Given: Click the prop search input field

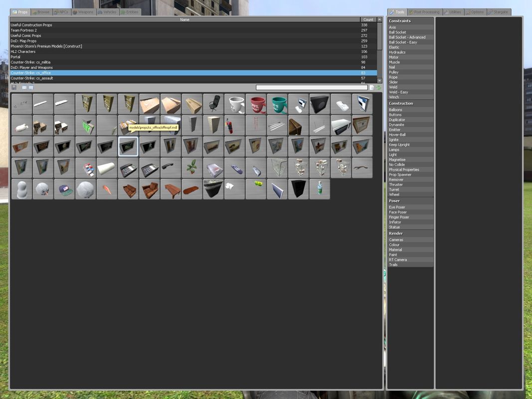Looking at the screenshot, I should (x=312, y=88).
